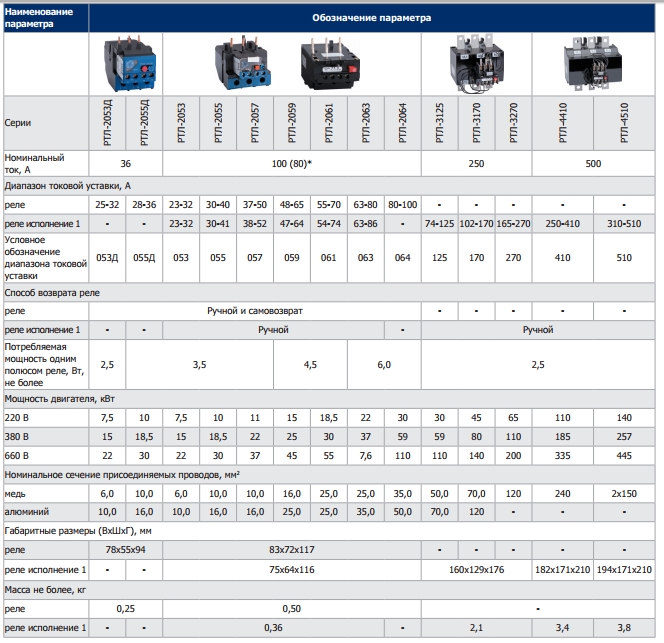Click the 'алюминий' row label
664x643 pixels.
27,512
